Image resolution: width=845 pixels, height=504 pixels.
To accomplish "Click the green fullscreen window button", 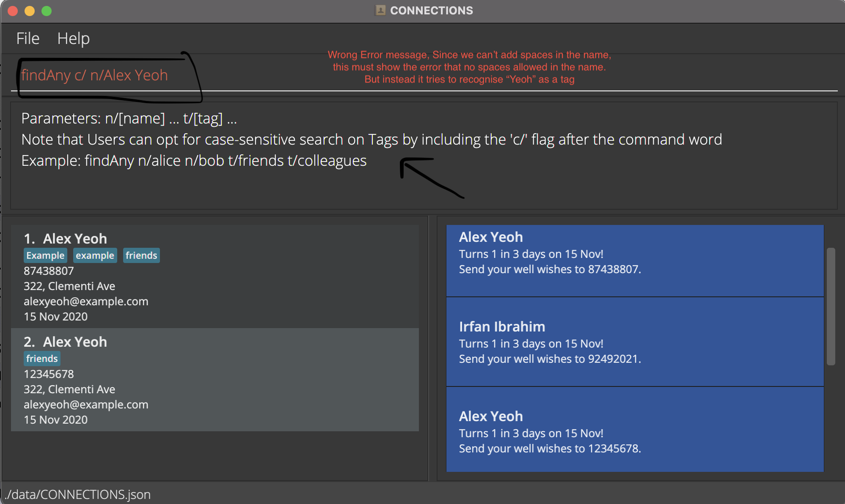I will point(47,11).
